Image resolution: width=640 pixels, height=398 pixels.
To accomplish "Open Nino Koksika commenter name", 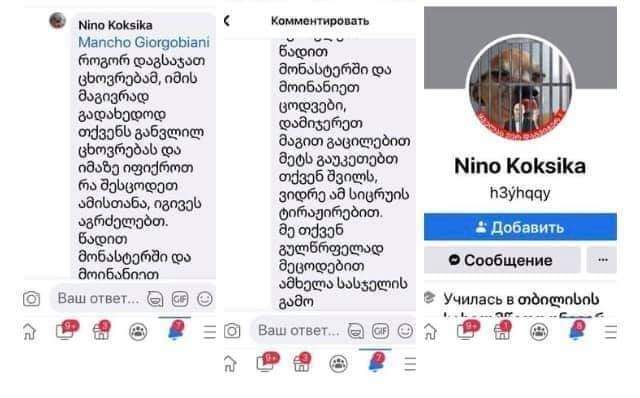I will pos(116,25).
